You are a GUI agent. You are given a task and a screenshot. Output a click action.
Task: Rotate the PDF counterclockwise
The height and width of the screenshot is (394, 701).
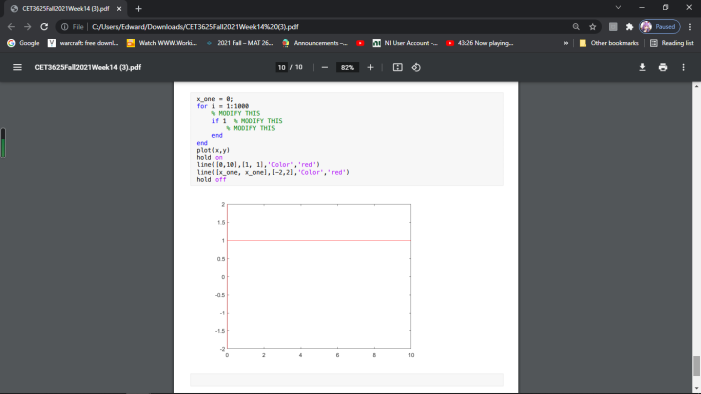coord(416,67)
